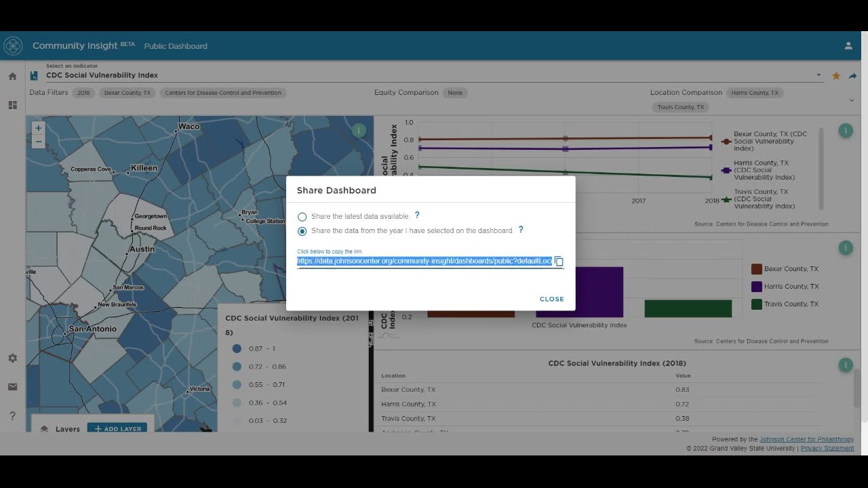
Task: Click the Bexar County, TX filter chip
Action: (127, 93)
